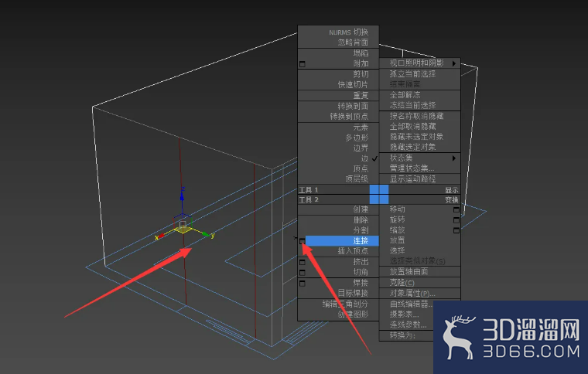The width and height of the screenshot is (588, 374).
Task: Choose 转换到顶点
Action: (349, 117)
